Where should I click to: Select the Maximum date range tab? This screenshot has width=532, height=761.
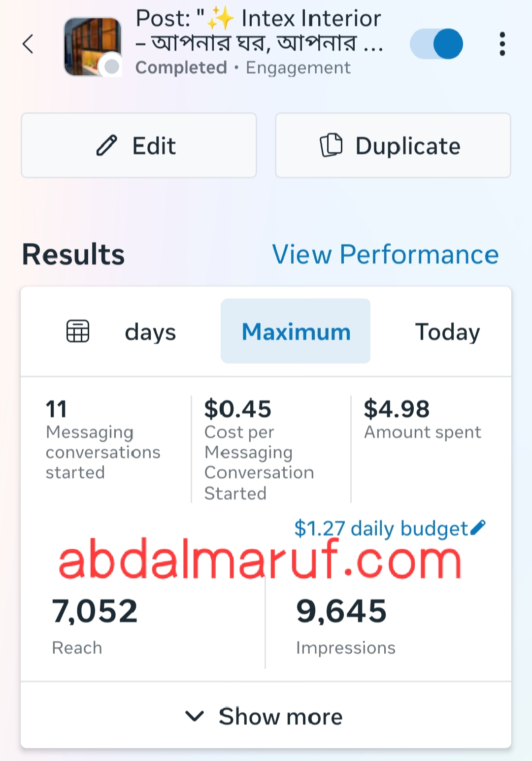(296, 331)
